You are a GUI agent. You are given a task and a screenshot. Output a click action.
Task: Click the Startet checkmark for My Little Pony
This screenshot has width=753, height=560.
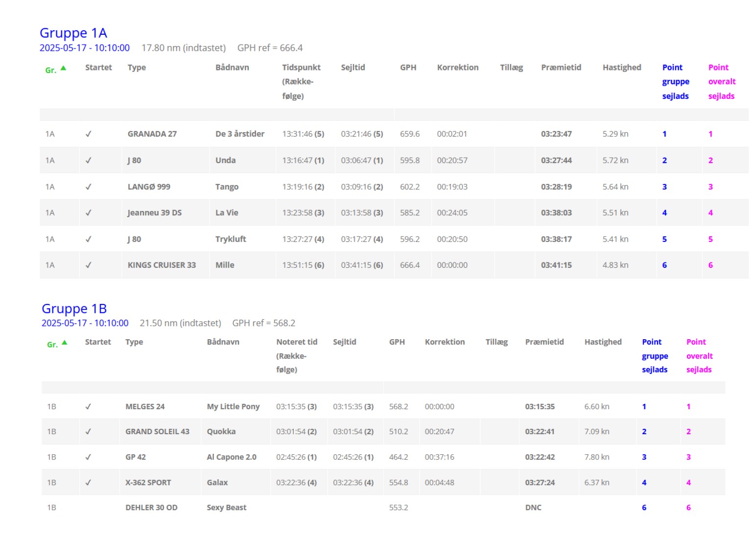(x=88, y=407)
